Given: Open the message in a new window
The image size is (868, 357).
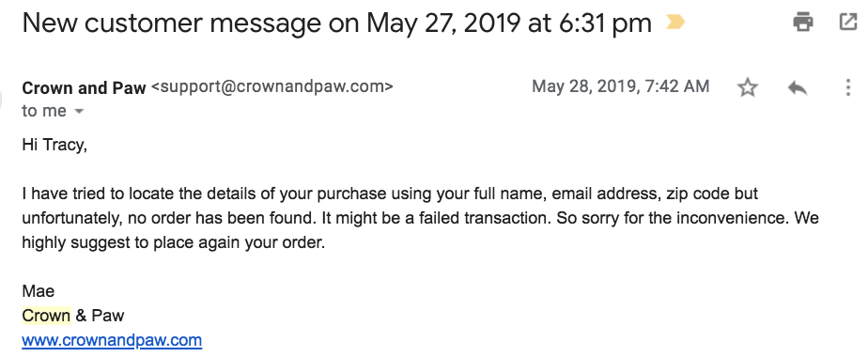Looking at the screenshot, I should coord(848,23).
